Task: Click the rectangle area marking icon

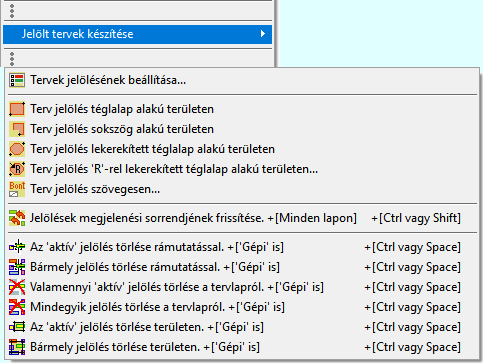Action: [17, 109]
